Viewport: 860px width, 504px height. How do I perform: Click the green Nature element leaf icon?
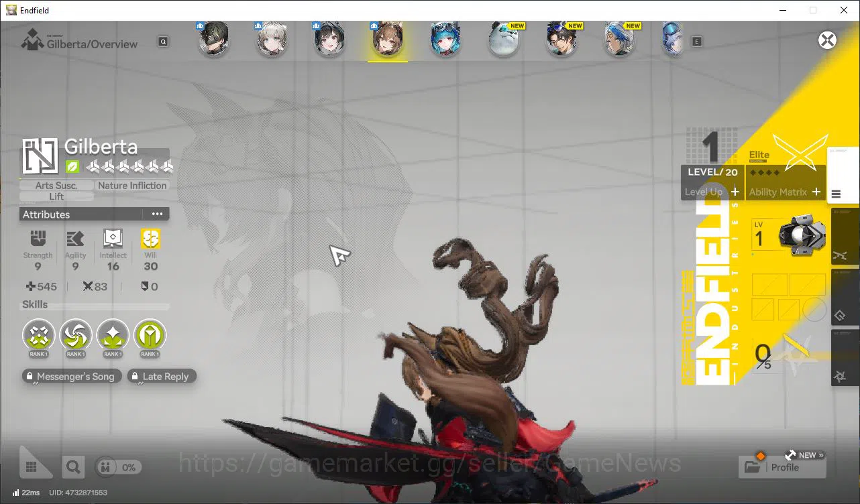pyautogui.click(x=72, y=166)
